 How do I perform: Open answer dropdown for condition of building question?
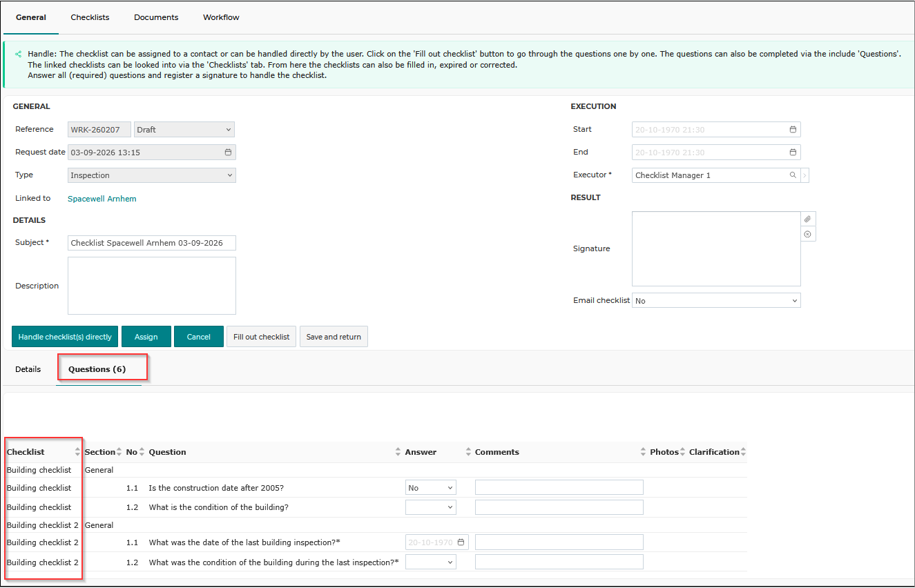431,507
